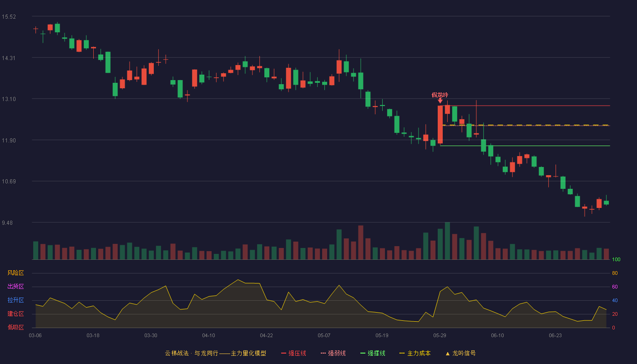Click the 假龙吟 signal marker label

440,95
